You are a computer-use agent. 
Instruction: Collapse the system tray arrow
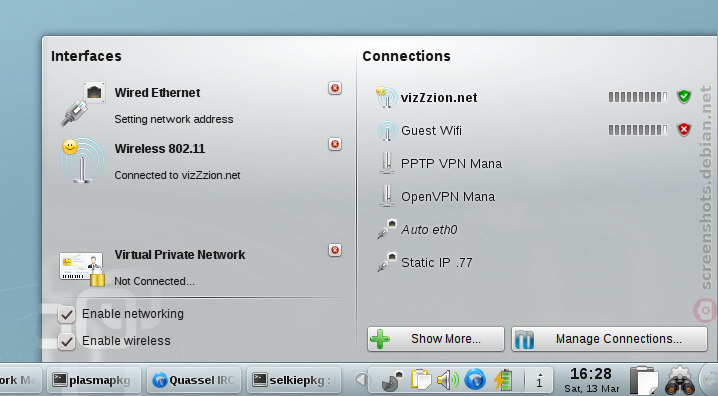tap(361, 380)
